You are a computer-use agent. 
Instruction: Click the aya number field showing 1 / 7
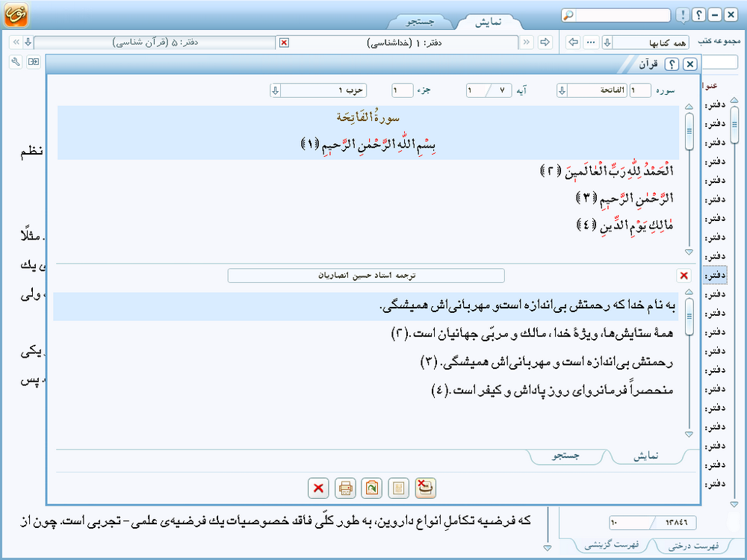click(x=489, y=90)
